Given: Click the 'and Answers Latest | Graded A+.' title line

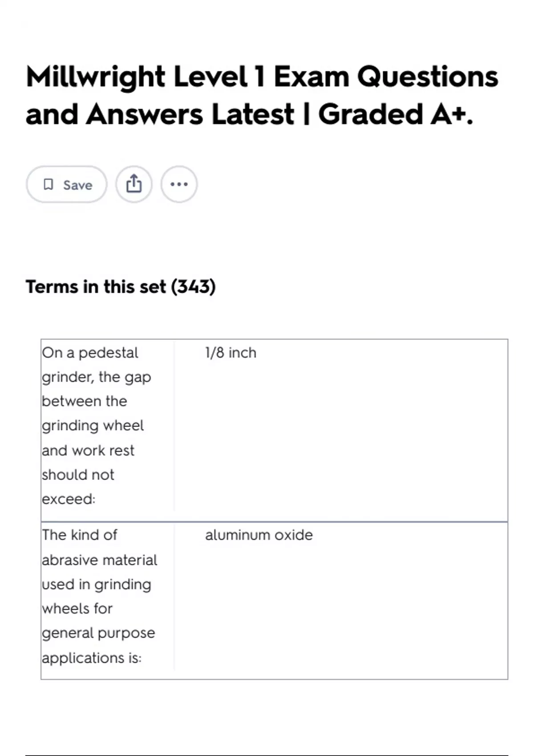Looking at the screenshot, I should [x=249, y=114].
